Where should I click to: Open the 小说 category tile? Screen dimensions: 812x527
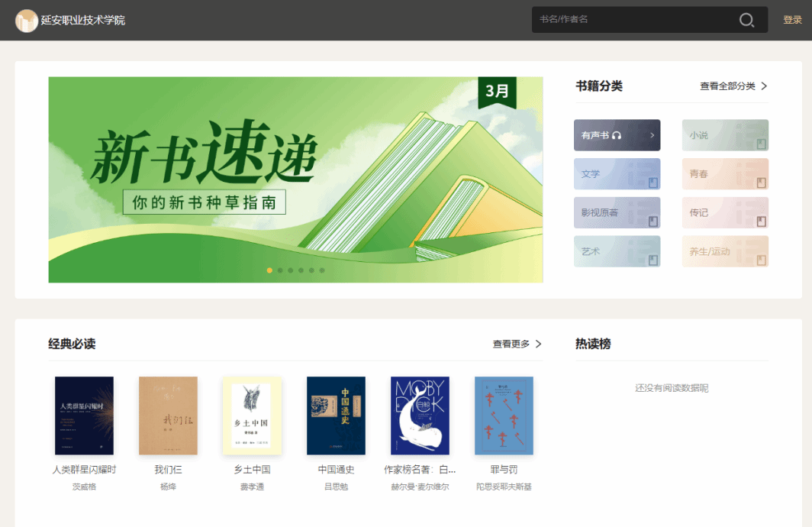724,135
